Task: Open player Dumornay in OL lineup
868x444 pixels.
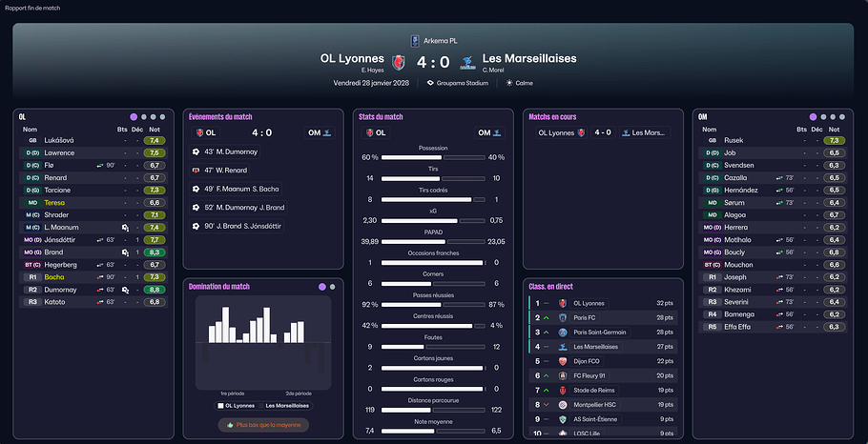Action: (62, 289)
